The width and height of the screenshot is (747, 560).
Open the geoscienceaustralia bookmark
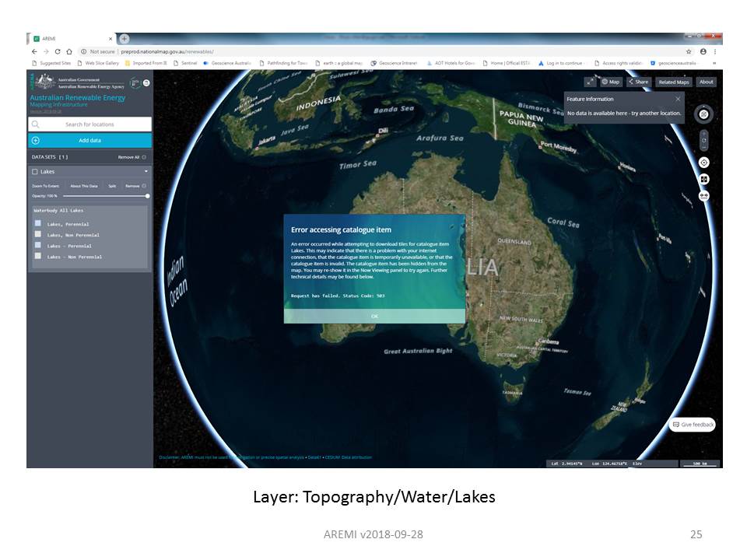point(673,63)
